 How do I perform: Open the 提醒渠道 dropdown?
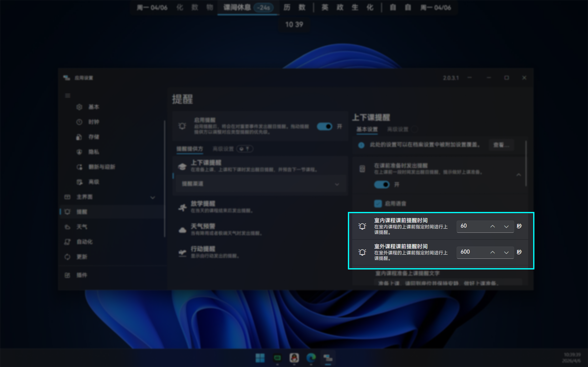click(x=337, y=184)
